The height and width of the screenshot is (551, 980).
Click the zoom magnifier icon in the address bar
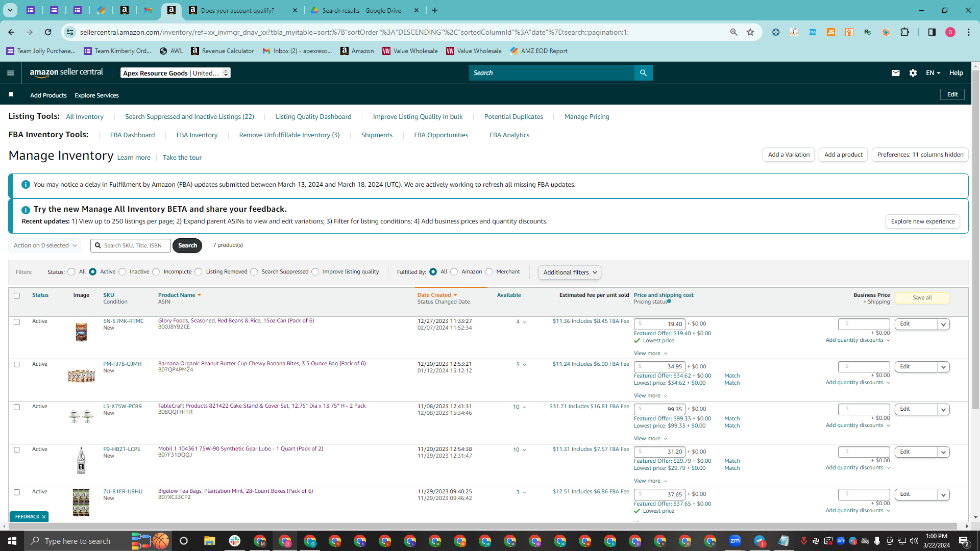pos(734,32)
